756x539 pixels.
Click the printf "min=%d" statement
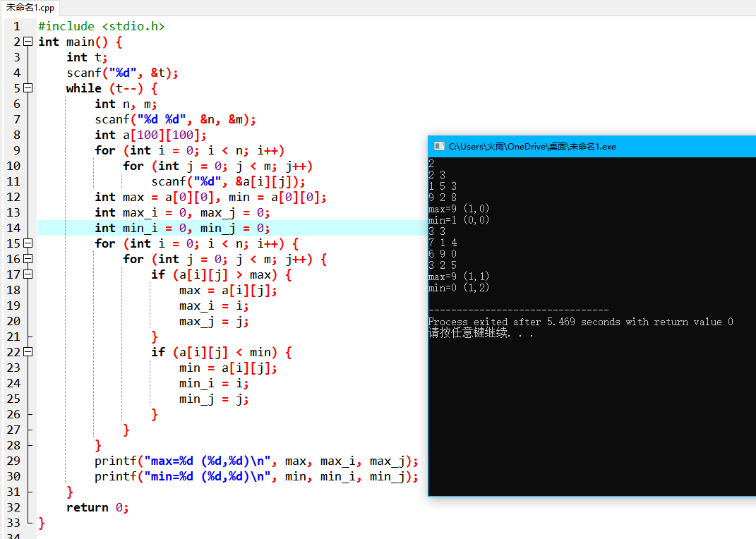(256, 476)
